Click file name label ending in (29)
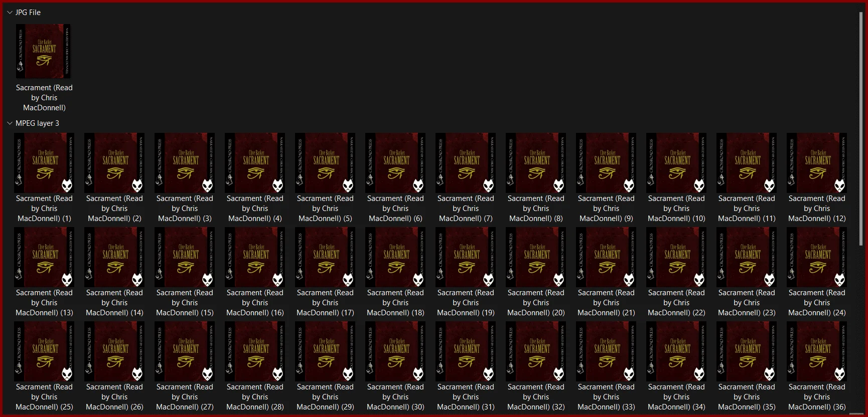 325,397
